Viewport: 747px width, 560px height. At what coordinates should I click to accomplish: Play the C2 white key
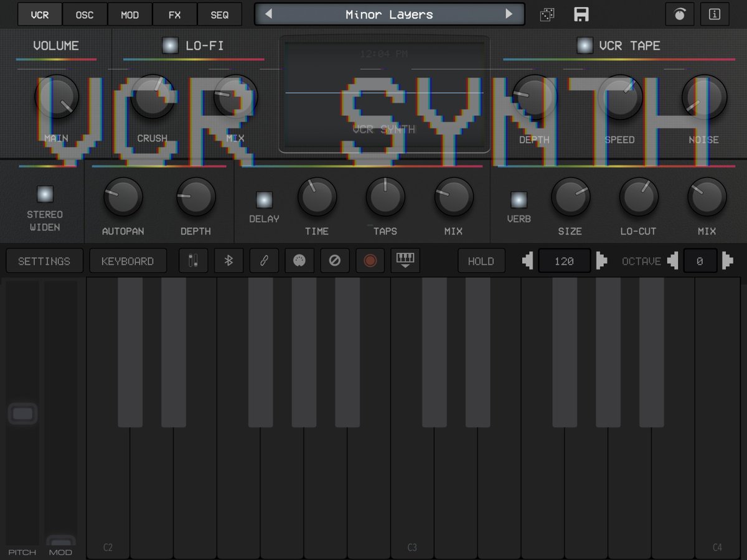click(108, 492)
